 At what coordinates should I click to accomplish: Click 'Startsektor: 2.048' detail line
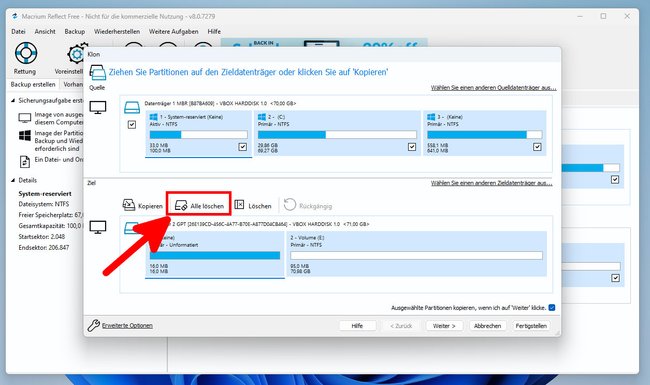(x=41, y=237)
